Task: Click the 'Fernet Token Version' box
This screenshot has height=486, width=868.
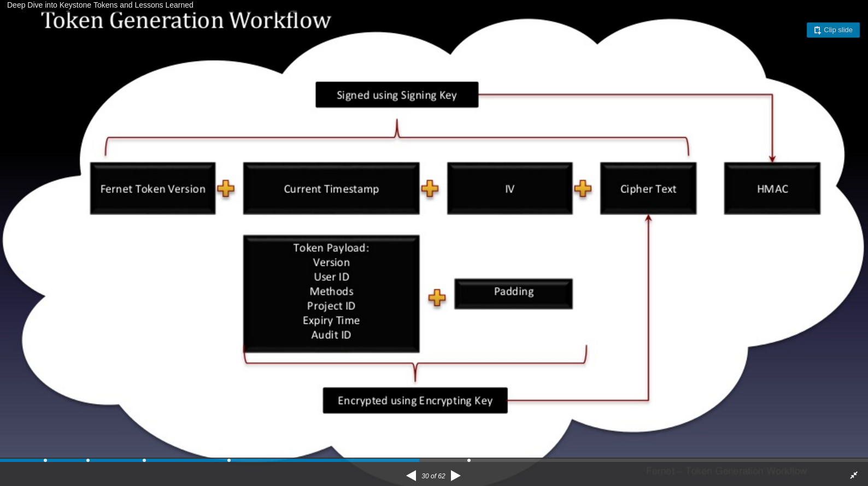Action: click(x=153, y=188)
